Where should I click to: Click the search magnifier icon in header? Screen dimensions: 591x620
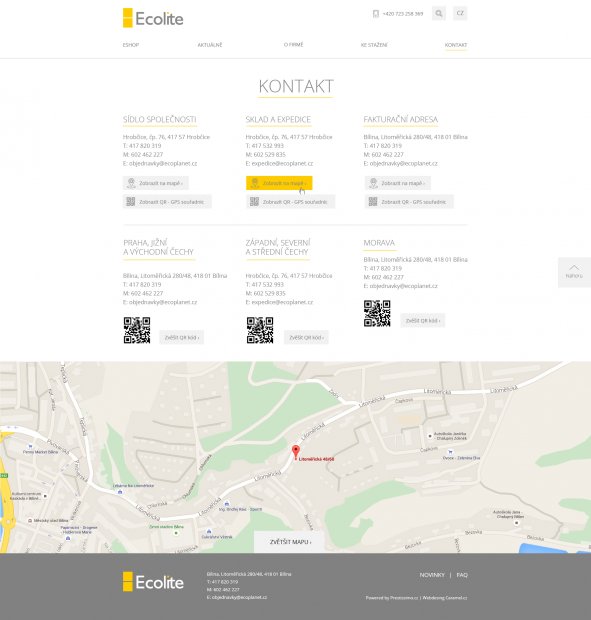[438, 13]
